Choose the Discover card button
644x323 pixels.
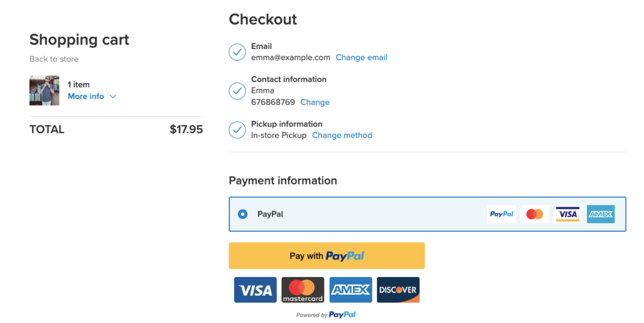398,290
